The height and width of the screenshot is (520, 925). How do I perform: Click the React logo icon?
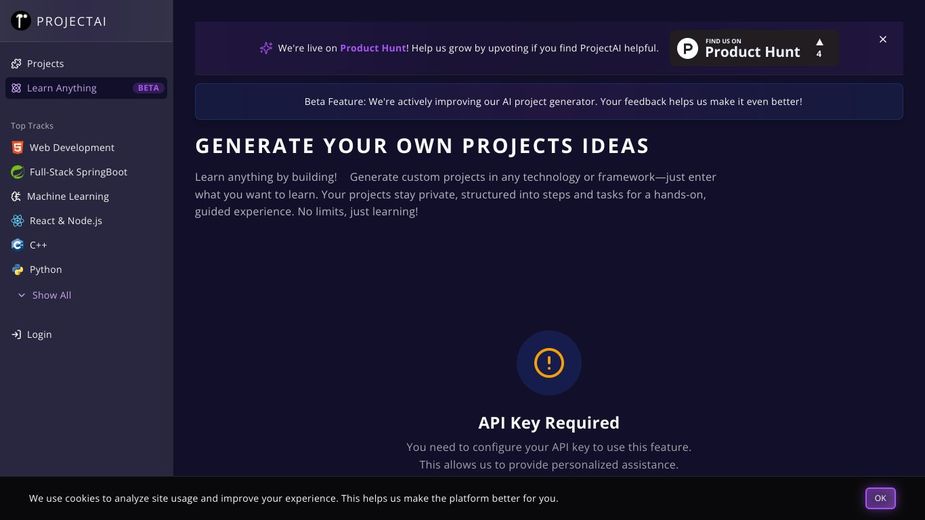click(17, 221)
